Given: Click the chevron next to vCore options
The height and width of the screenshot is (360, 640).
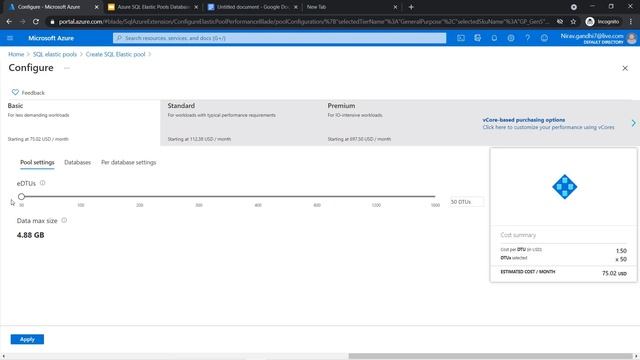Looking at the screenshot, I should point(633,123).
